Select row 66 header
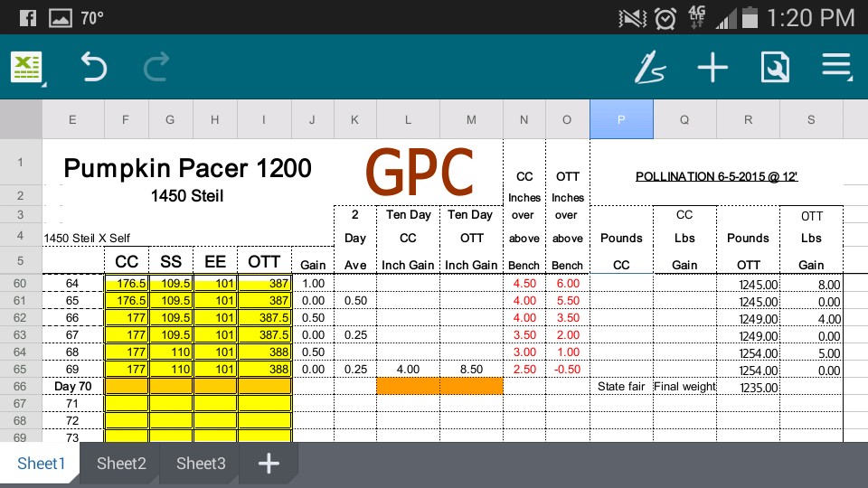The width and height of the screenshot is (868, 488). 20,386
